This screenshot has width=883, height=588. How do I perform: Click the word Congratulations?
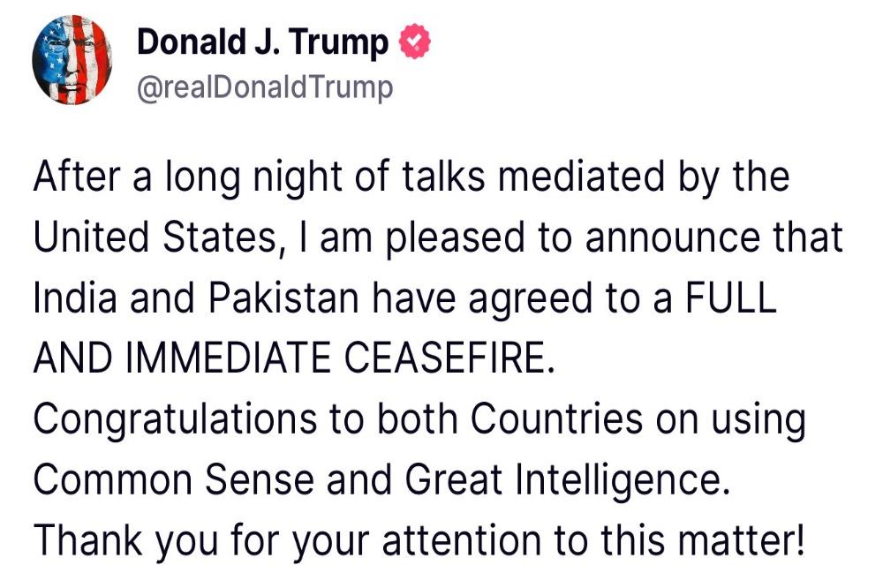tap(175, 419)
